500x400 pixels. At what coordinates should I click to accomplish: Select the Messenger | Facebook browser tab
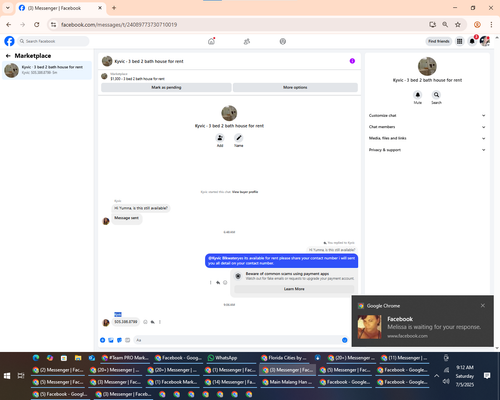tap(61, 8)
